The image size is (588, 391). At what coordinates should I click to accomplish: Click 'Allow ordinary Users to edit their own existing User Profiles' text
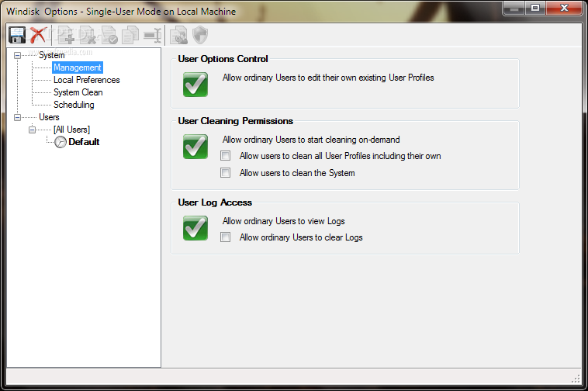(x=328, y=78)
